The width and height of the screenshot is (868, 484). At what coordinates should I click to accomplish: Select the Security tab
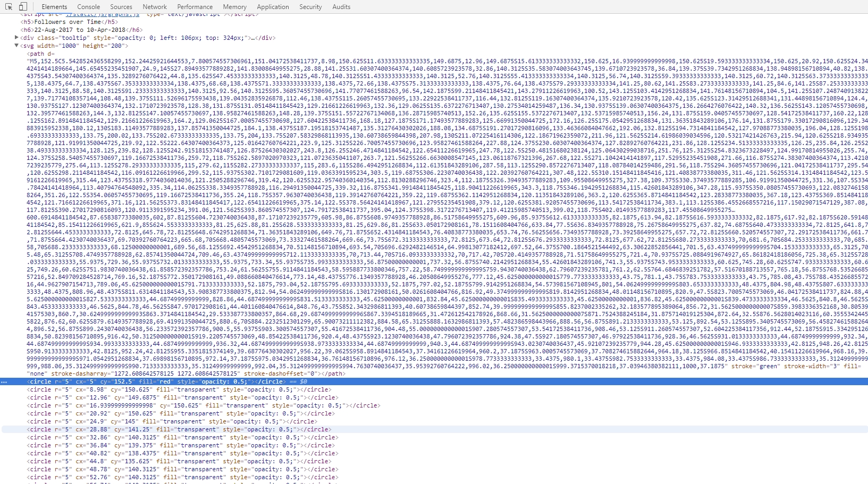310,7
